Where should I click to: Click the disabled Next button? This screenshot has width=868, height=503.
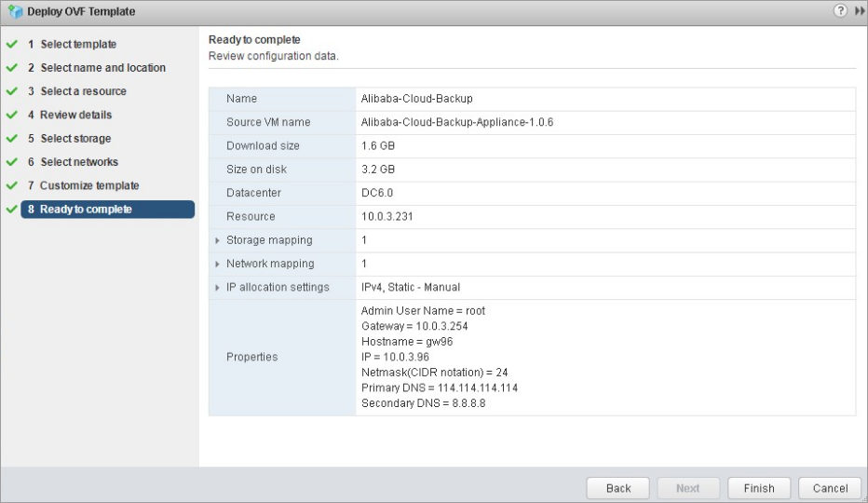click(688, 488)
